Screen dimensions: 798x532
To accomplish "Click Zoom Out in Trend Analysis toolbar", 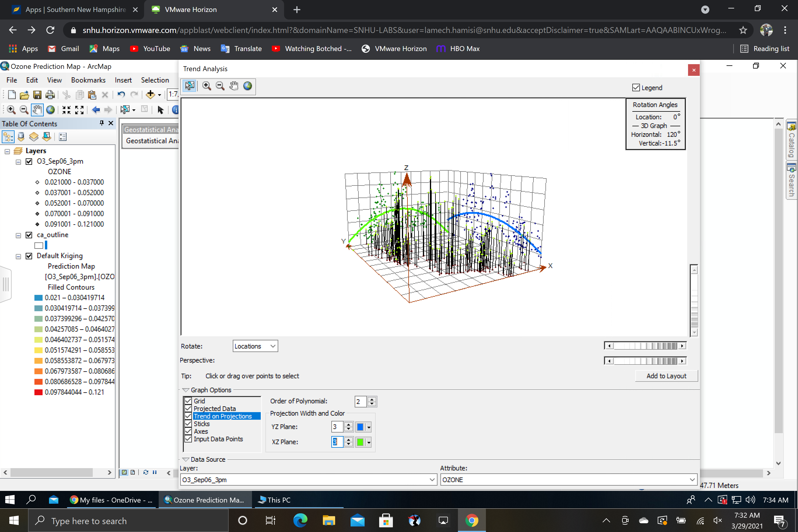I will pyautogui.click(x=220, y=86).
